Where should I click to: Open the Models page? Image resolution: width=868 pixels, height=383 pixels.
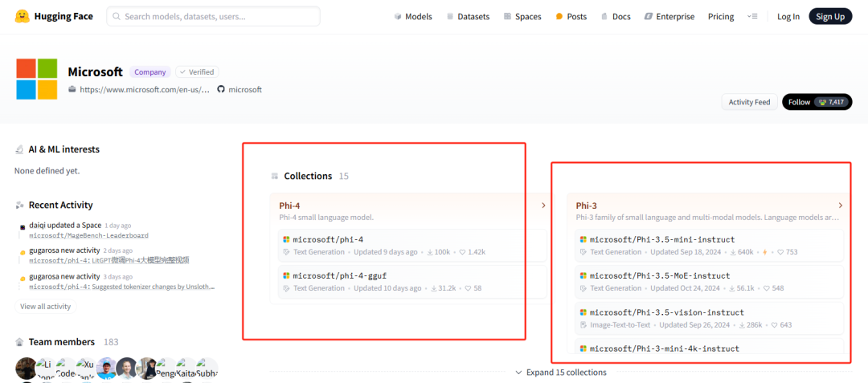[x=413, y=17]
